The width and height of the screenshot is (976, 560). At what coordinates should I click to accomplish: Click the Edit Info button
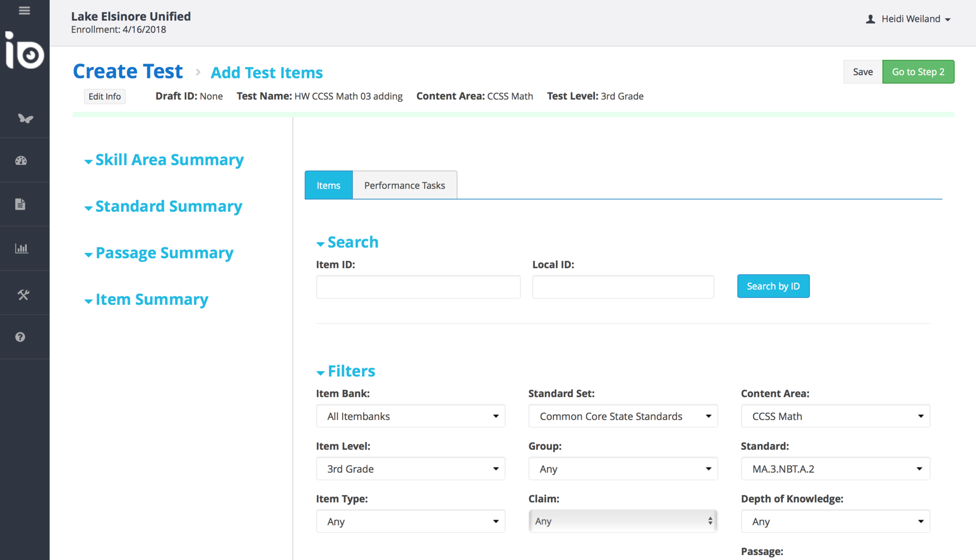pos(104,96)
